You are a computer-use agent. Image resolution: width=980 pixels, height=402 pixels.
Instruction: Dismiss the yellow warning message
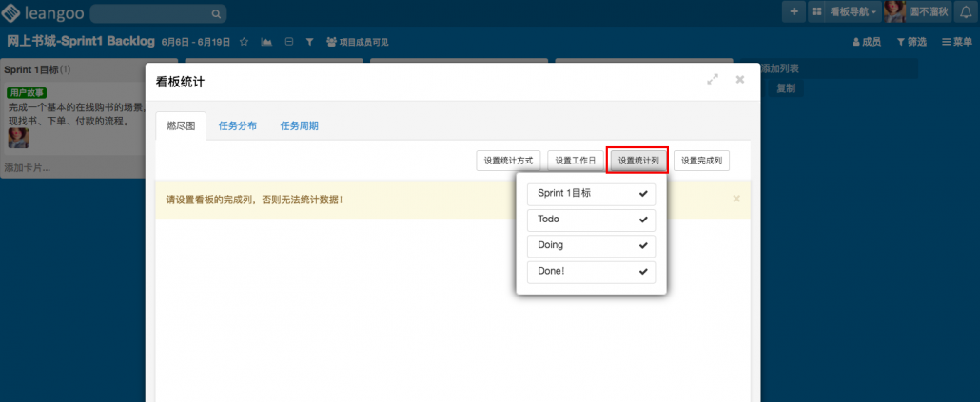coord(735,199)
